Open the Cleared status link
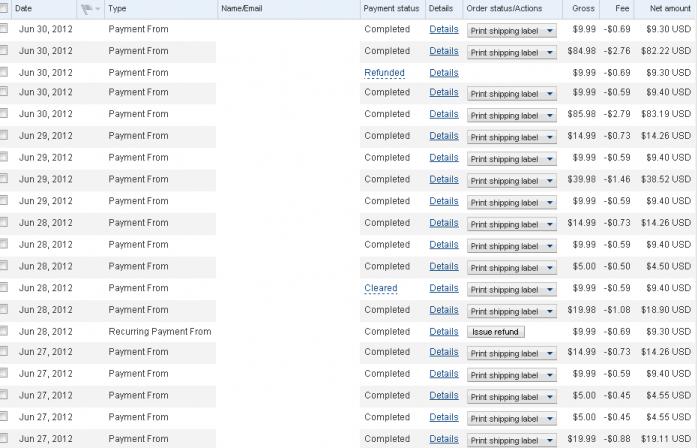The image size is (698, 448). click(x=381, y=288)
